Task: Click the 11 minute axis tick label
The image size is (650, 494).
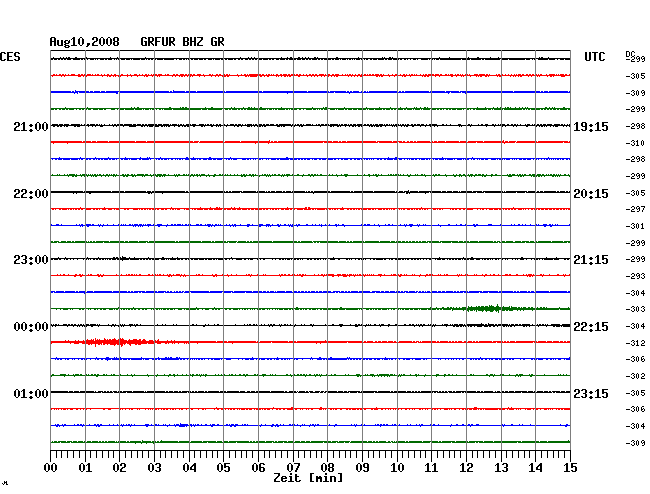Action: 431,467
